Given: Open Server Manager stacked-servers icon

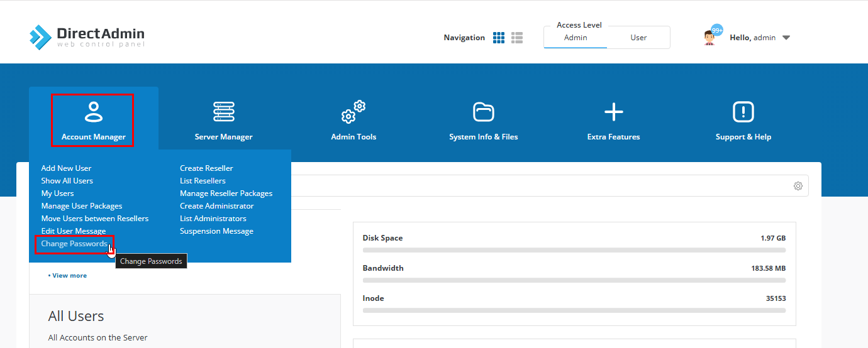Looking at the screenshot, I should pyautogui.click(x=223, y=112).
